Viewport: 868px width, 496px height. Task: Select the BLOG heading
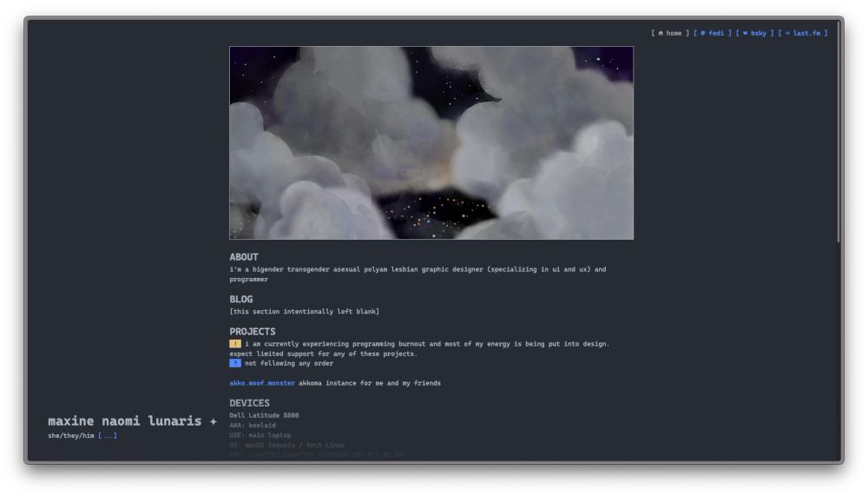point(241,300)
